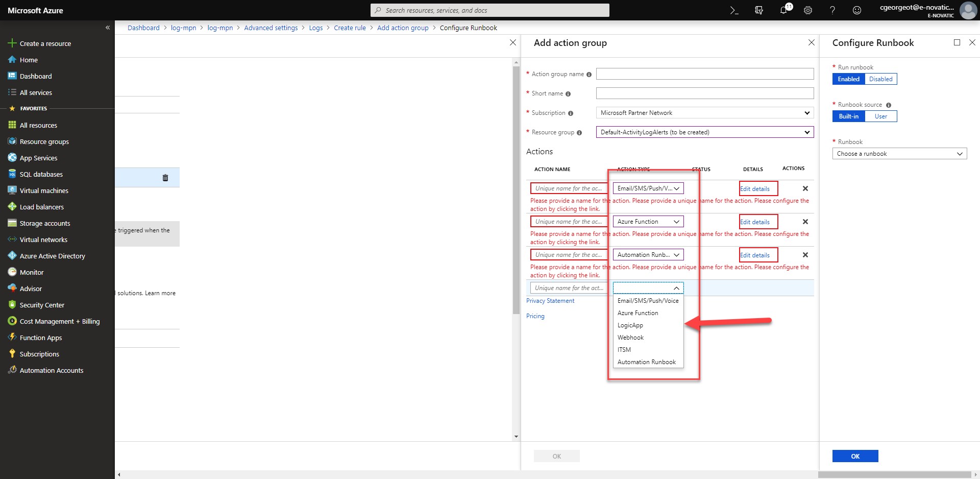Choose Webhook from list
The width and height of the screenshot is (980, 479).
pyautogui.click(x=648, y=338)
